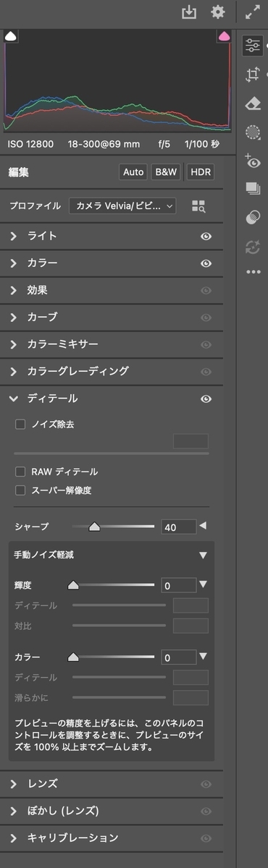268x868 pixels.
Task: Select the Crop and rotate tool
Action: (x=253, y=75)
